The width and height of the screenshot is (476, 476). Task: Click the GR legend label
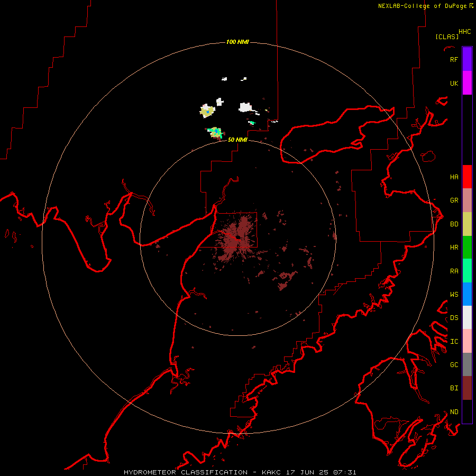point(454,200)
